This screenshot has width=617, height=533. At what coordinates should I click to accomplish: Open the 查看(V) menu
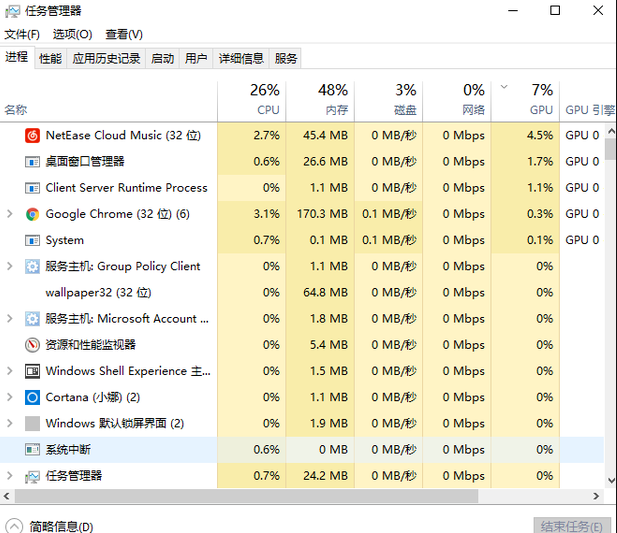[124, 35]
